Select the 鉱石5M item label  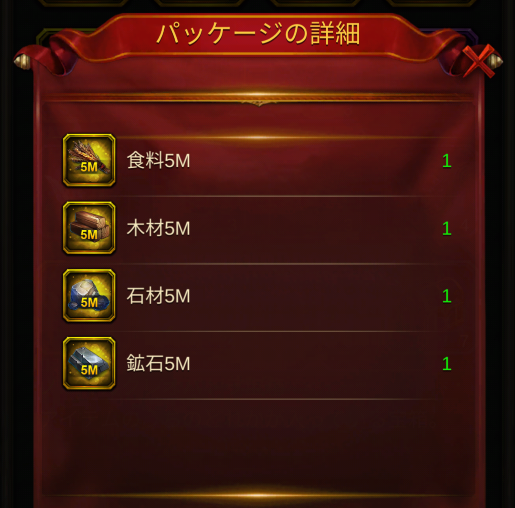tap(158, 364)
